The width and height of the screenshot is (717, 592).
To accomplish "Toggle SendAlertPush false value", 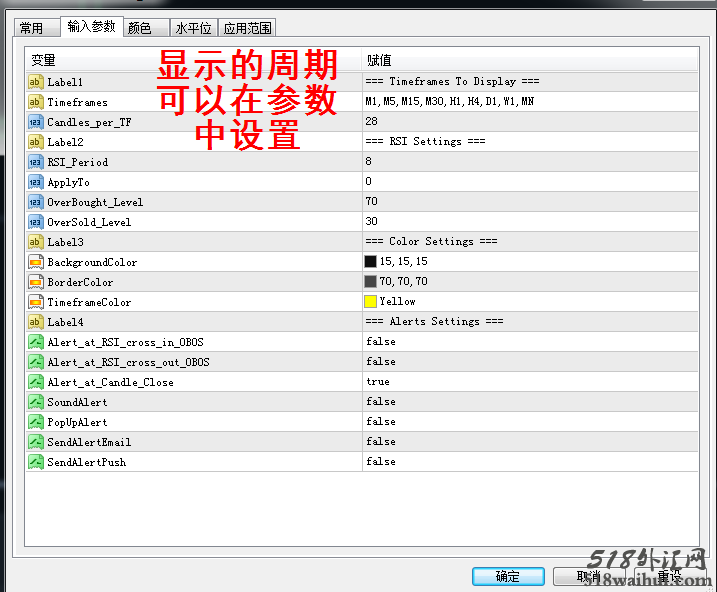I will tap(381, 462).
